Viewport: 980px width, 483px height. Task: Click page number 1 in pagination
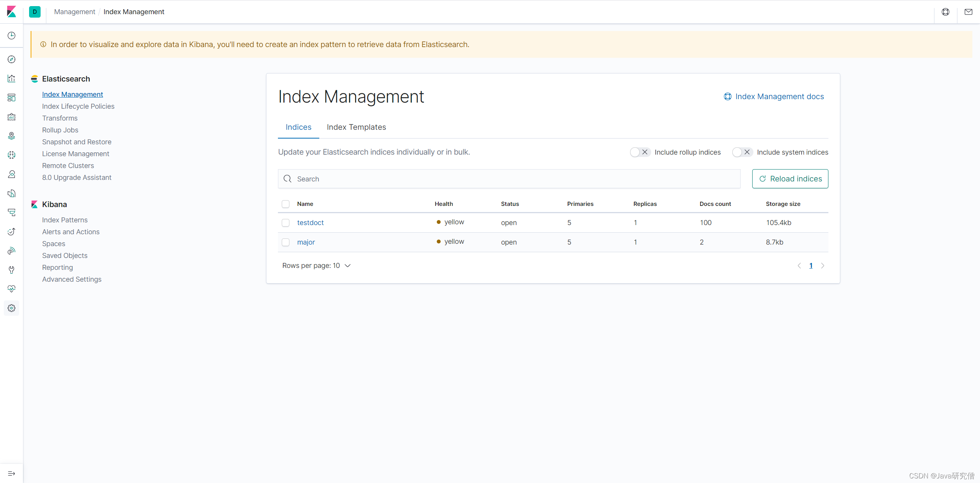tap(811, 266)
